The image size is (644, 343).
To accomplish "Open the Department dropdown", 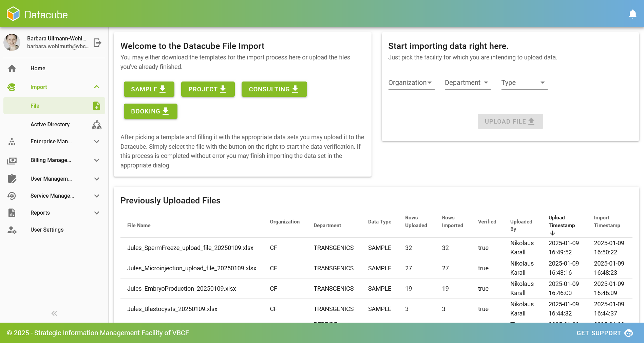I will click(467, 83).
